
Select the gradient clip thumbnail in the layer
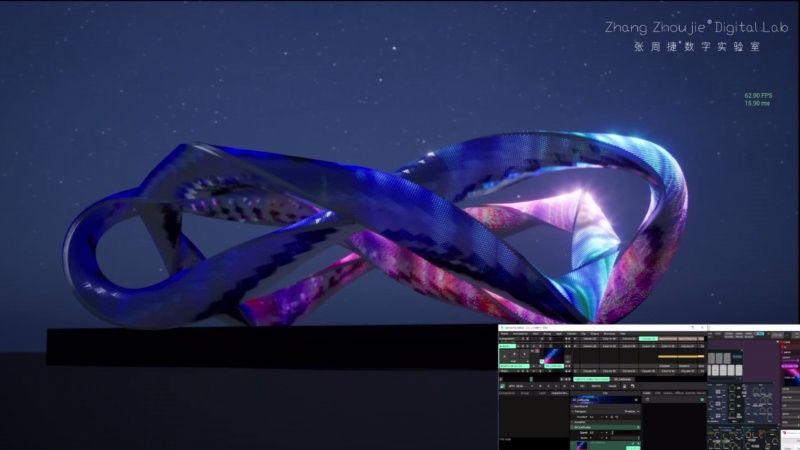tap(554, 356)
